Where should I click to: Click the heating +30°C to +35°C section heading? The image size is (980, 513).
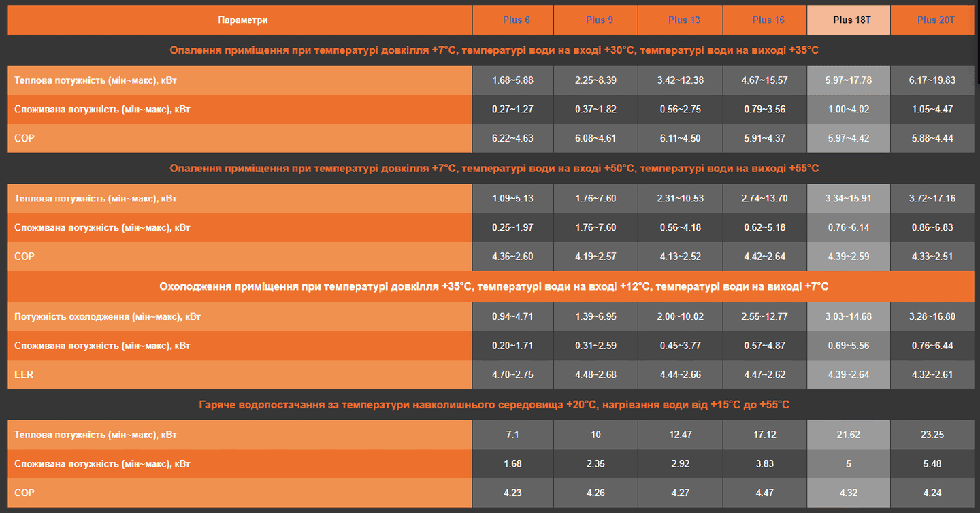tap(493, 50)
